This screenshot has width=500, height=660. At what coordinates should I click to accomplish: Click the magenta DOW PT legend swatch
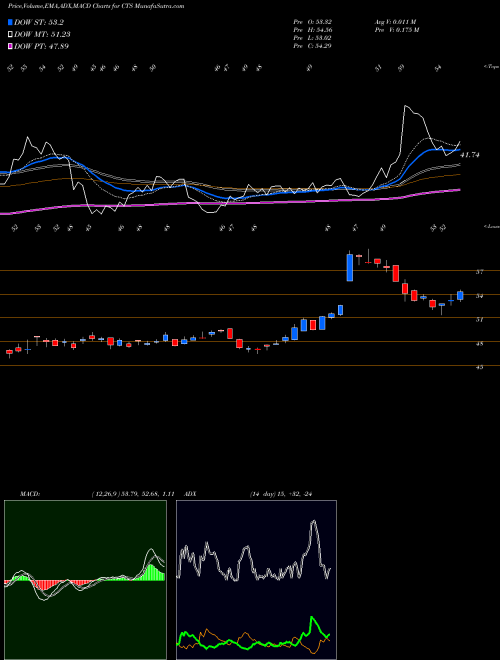click(x=10, y=46)
